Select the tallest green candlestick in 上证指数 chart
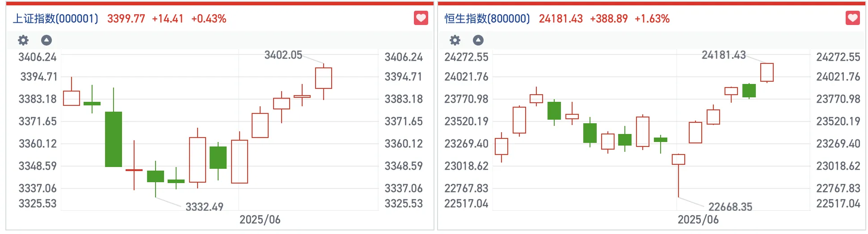The image size is (868, 234). point(114,139)
